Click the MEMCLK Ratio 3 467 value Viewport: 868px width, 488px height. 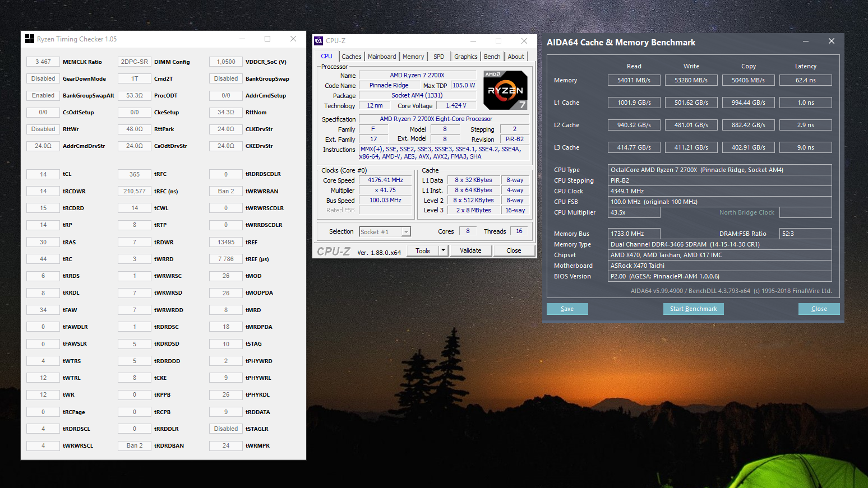pos(43,62)
